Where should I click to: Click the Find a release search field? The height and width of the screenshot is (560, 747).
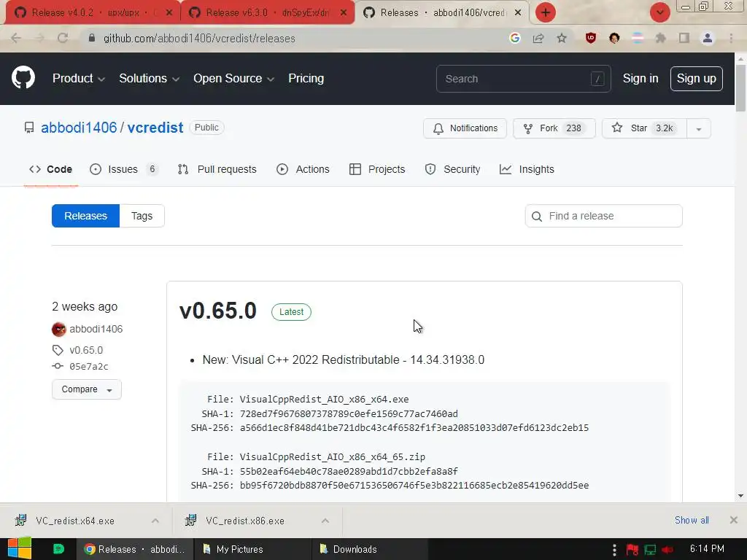click(x=603, y=216)
